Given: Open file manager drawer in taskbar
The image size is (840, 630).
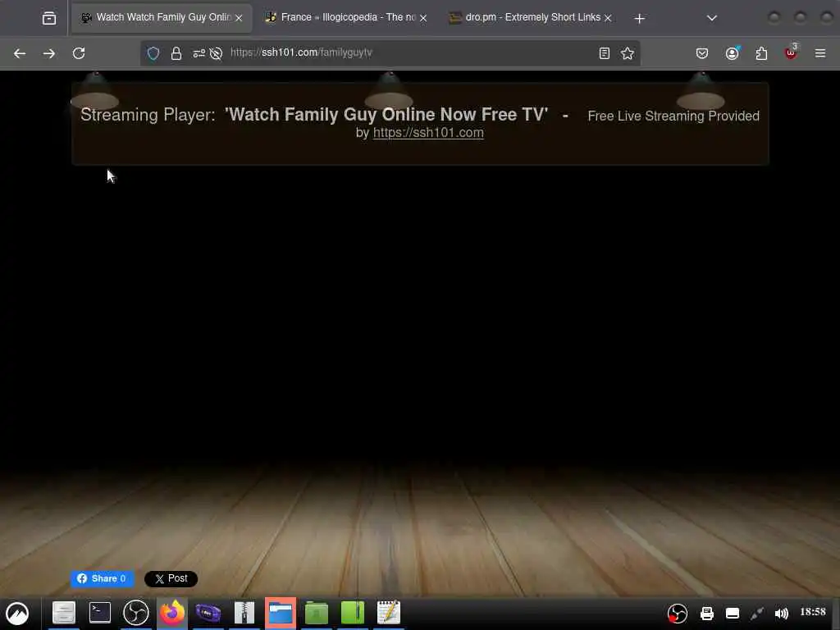Looking at the screenshot, I should (x=64, y=613).
